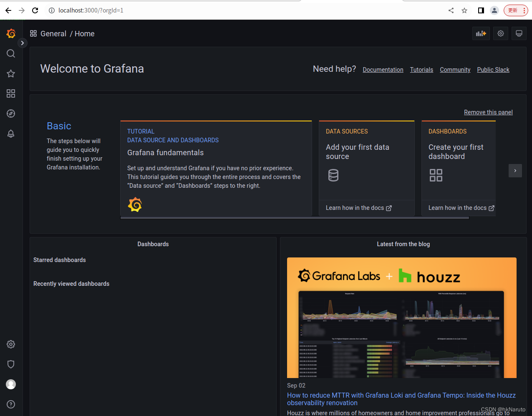Viewport: 532px width, 416px height.
Task: Open Server Admin shield icon
Action: 11,364
